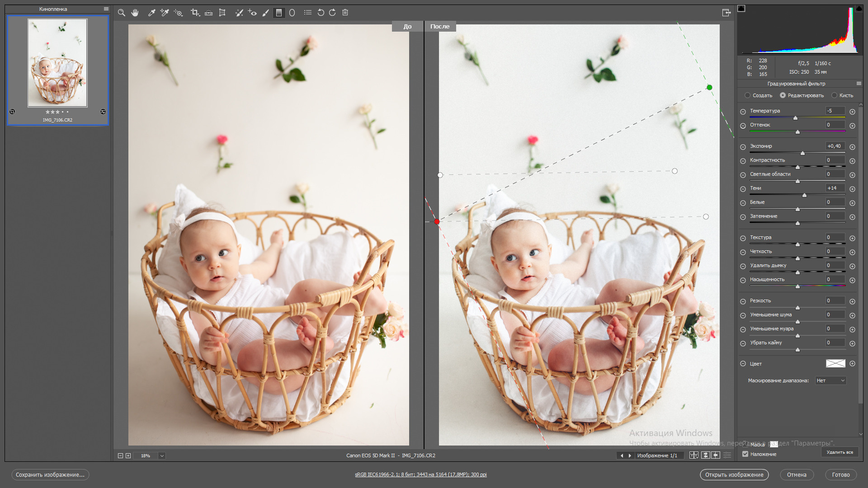Enable the Маска checkbox
868x488 pixels.
tap(745, 445)
